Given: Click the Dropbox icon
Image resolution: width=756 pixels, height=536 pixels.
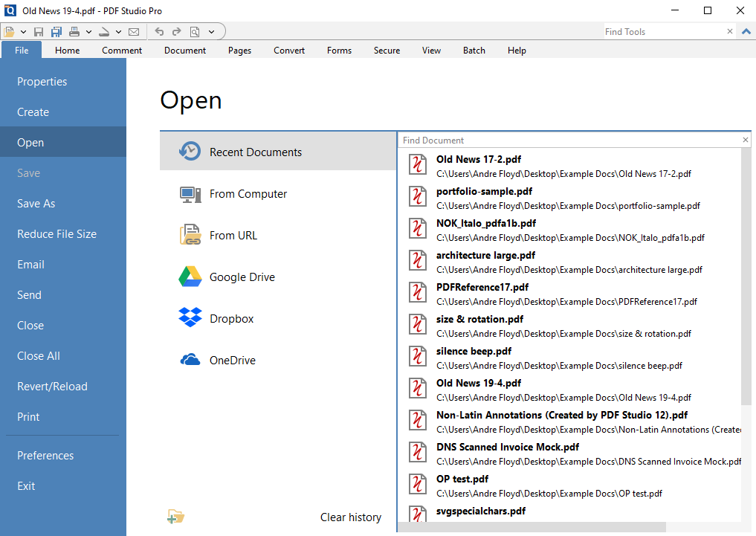Looking at the screenshot, I should pos(190,317).
